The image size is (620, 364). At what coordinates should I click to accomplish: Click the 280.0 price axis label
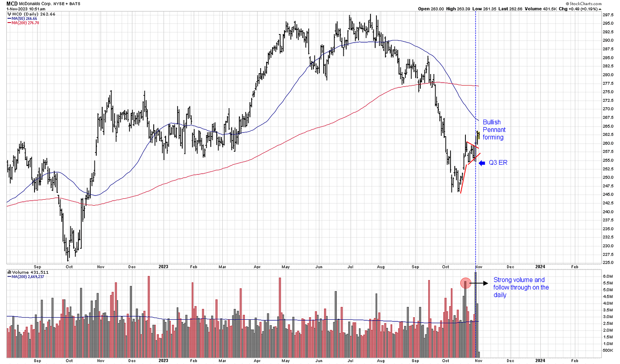[x=608, y=75]
